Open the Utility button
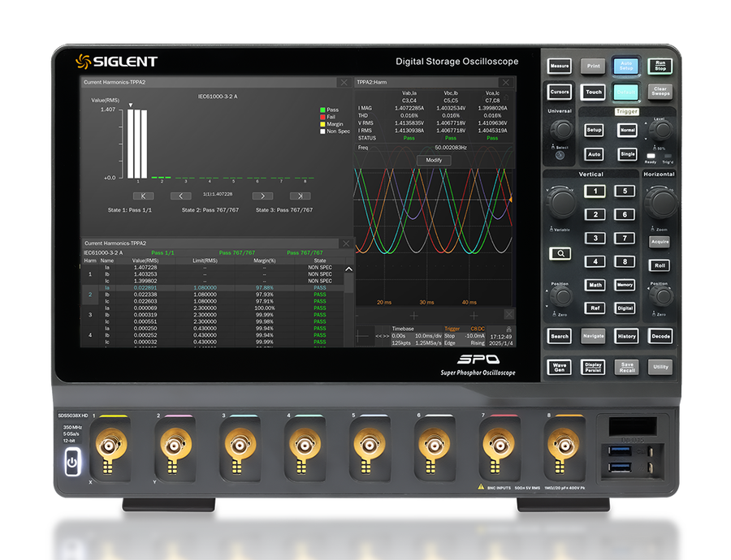This screenshot has height=560, width=731. click(660, 367)
